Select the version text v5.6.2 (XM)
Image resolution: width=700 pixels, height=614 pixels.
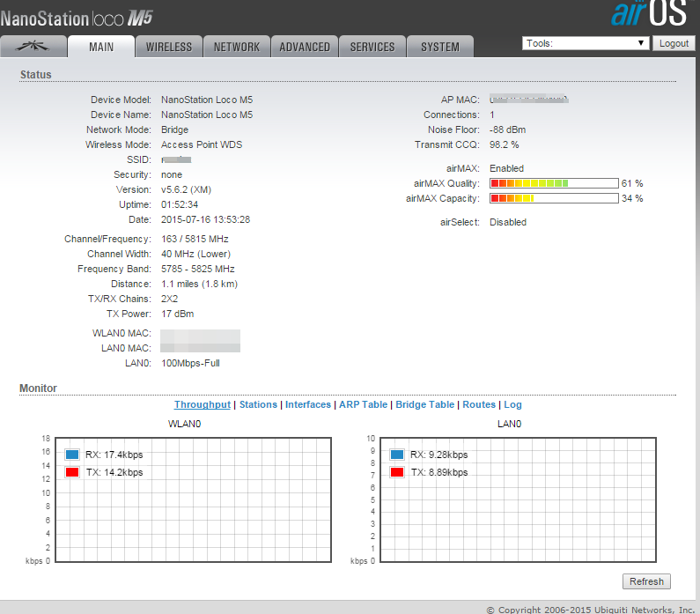[186, 189]
